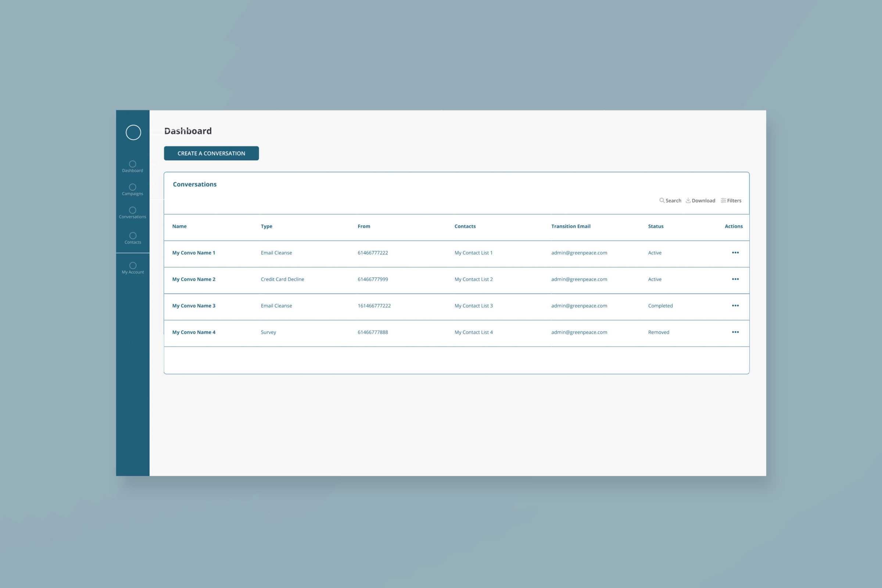882x588 pixels.
Task: Sort by the Type column header
Action: pyautogui.click(x=267, y=226)
